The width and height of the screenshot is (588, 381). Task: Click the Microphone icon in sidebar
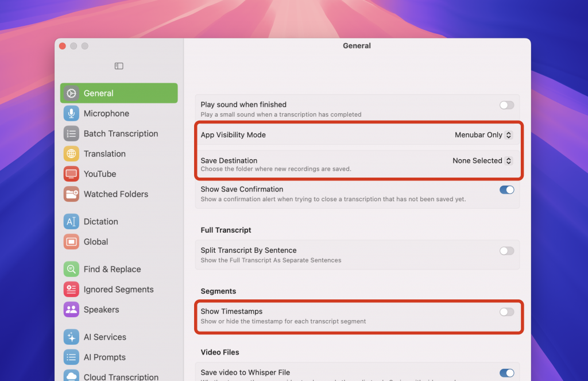click(x=71, y=113)
